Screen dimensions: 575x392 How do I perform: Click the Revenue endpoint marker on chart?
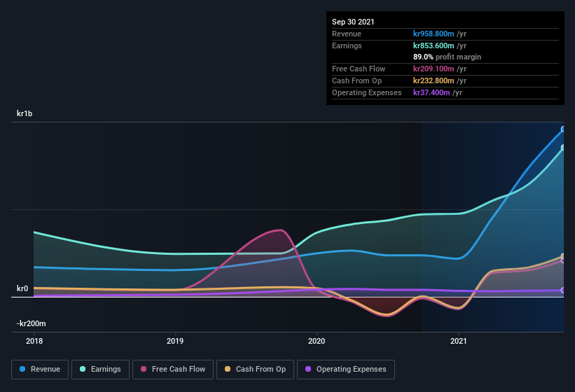(x=562, y=129)
